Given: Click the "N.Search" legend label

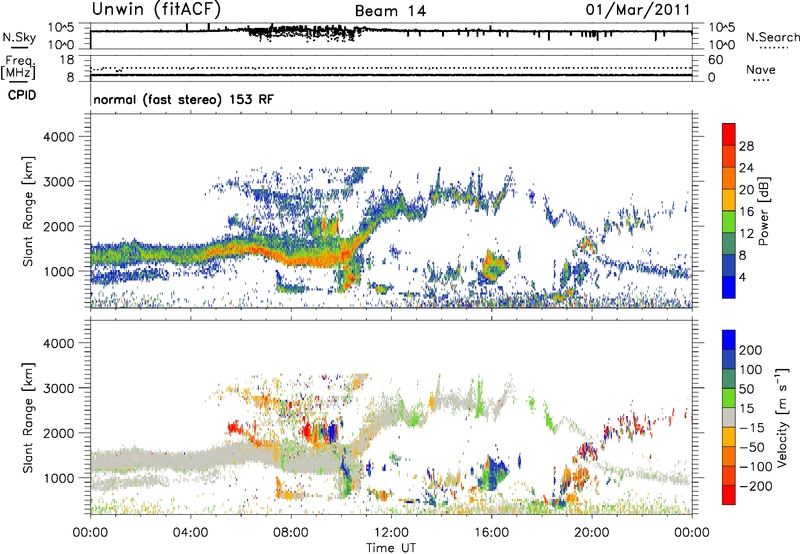Looking at the screenshot, I should [x=773, y=37].
